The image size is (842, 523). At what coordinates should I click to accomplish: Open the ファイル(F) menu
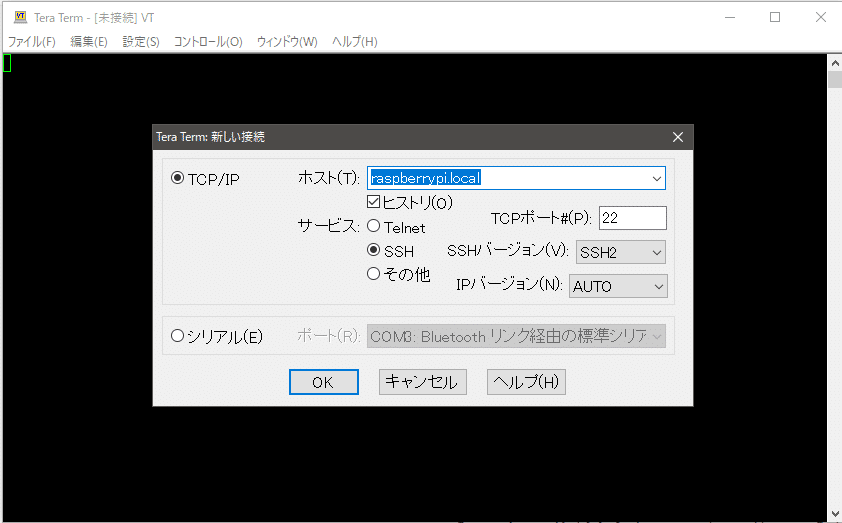[31, 41]
